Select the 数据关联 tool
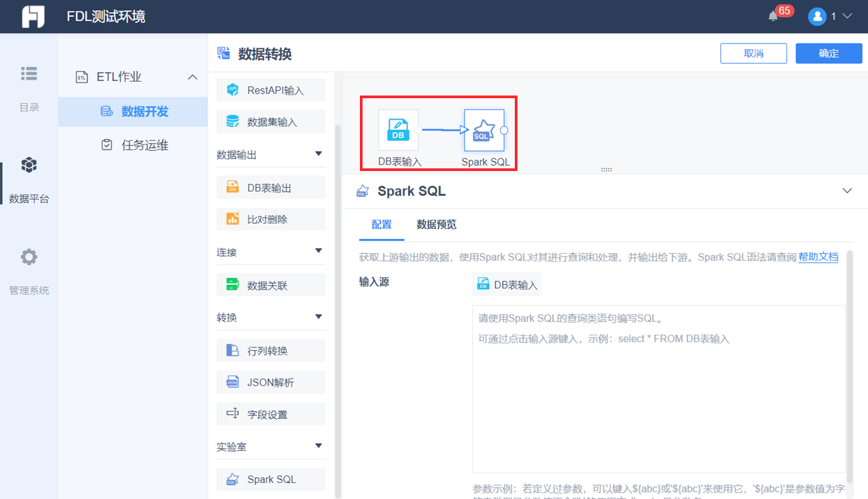This screenshot has height=499, width=868. coord(270,285)
